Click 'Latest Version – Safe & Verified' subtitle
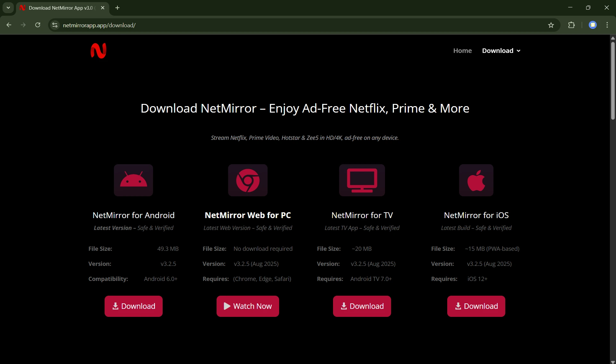 (133, 228)
